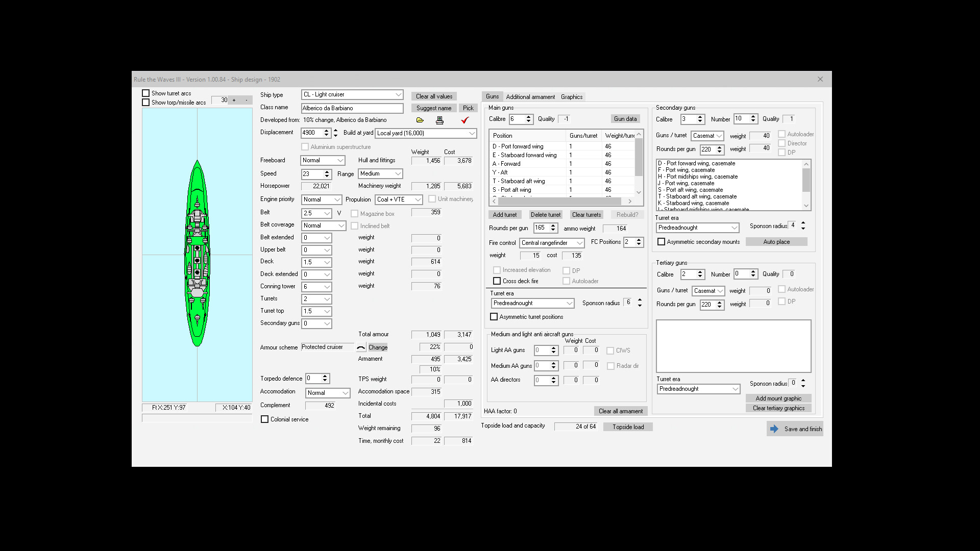980x551 pixels.
Task: Print the design using the printer icon
Action: (440, 120)
